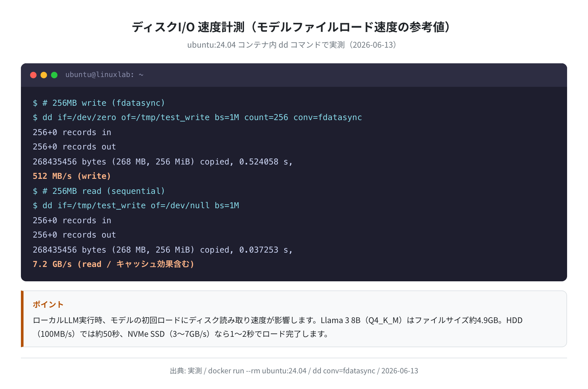Click the highlighted '7.2 GB/s (read' result
Viewport: 588px width, 389px height.
[x=113, y=264]
